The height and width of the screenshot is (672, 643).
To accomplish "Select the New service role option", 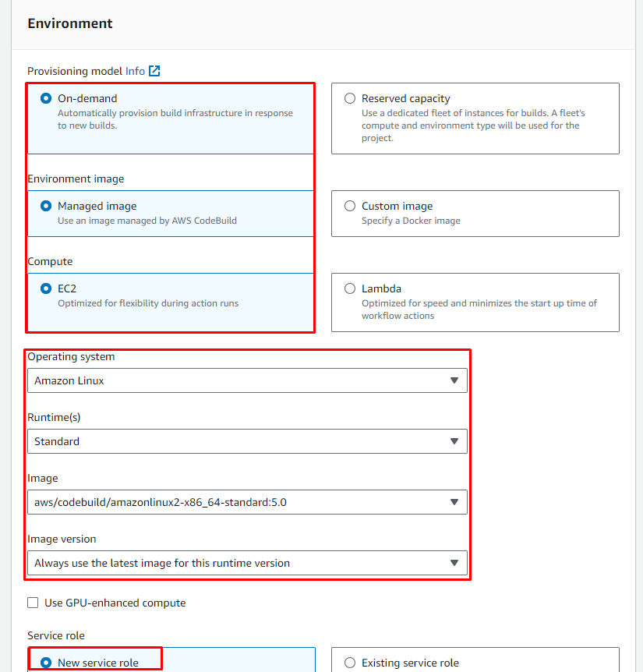I will 46,663.
